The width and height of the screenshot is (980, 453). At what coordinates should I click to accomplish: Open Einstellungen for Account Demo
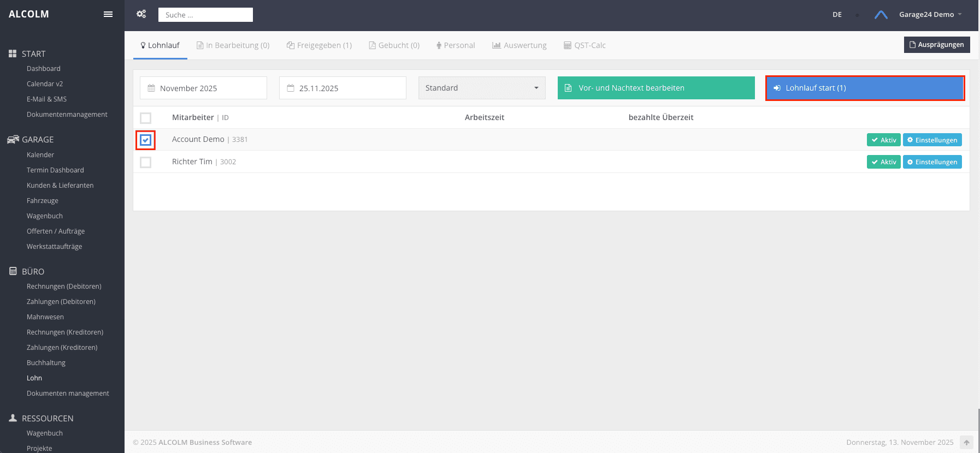point(932,140)
